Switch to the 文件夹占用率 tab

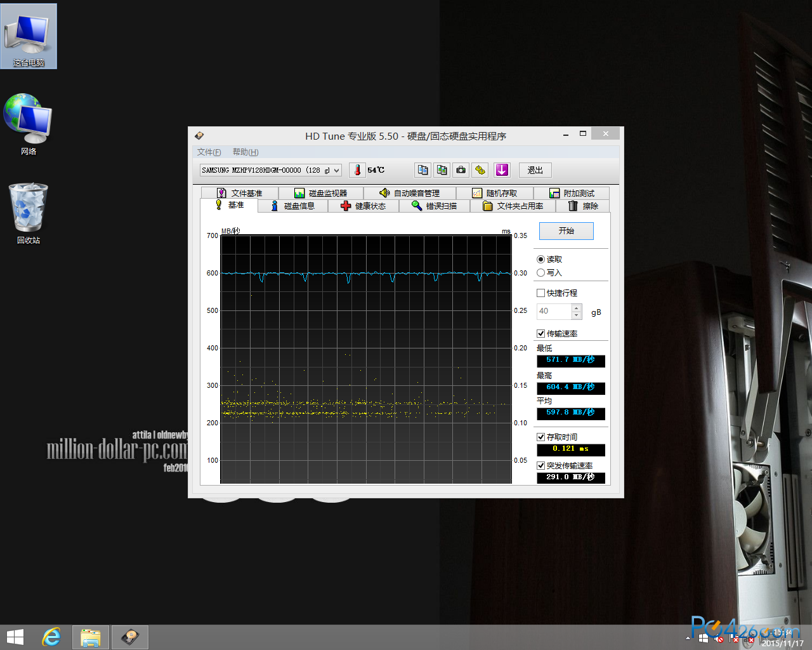click(x=513, y=206)
